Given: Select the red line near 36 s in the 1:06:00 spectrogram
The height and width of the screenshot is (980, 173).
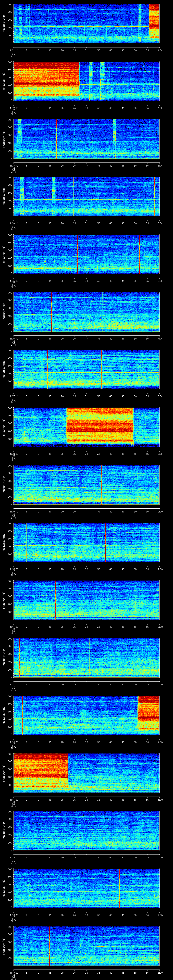Looking at the screenshot, I should coord(103,312).
